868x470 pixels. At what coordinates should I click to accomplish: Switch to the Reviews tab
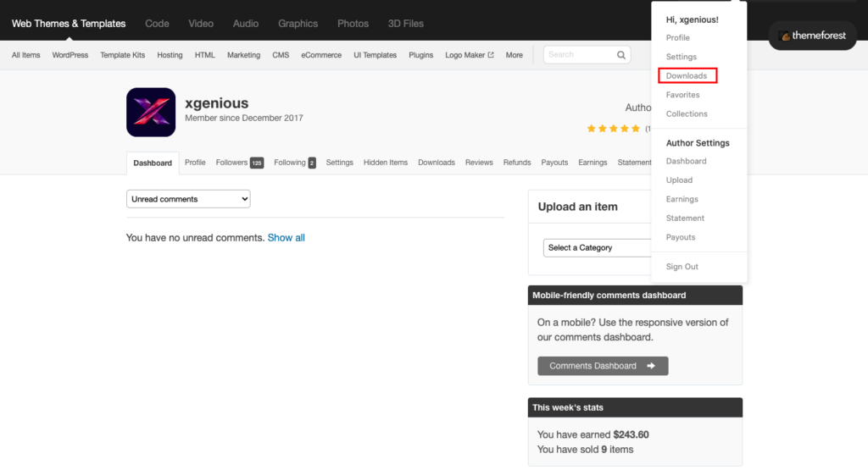coord(479,163)
